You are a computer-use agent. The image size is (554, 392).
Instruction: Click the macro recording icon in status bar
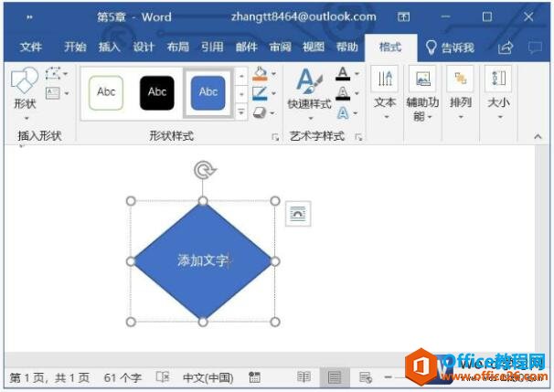coord(254,377)
